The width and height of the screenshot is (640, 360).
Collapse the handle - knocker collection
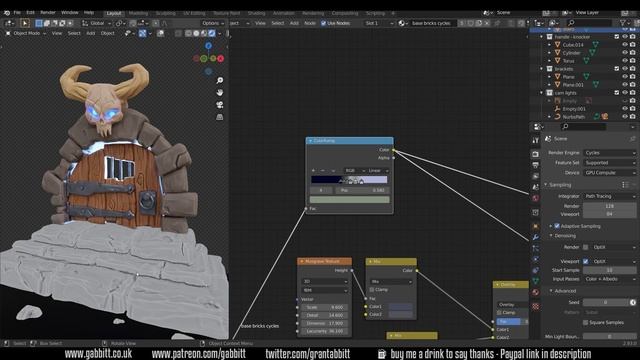point(542,37)
